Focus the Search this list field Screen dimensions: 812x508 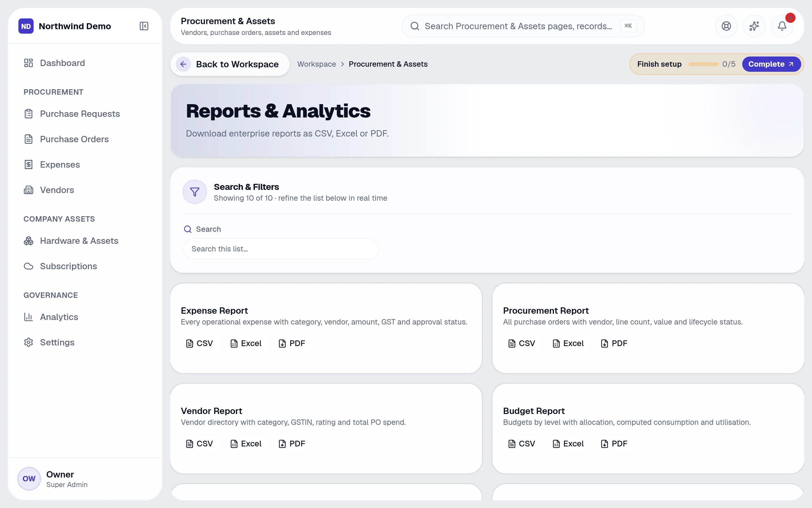click(x=281, y=249)
